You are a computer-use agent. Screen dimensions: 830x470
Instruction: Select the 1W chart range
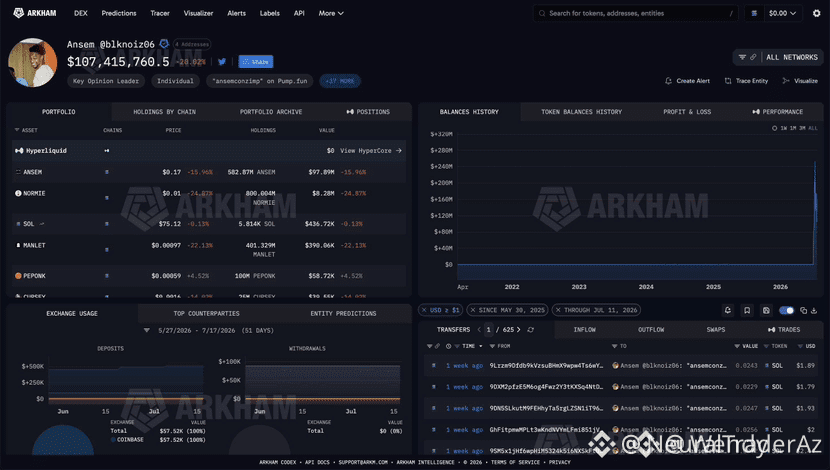783,128
